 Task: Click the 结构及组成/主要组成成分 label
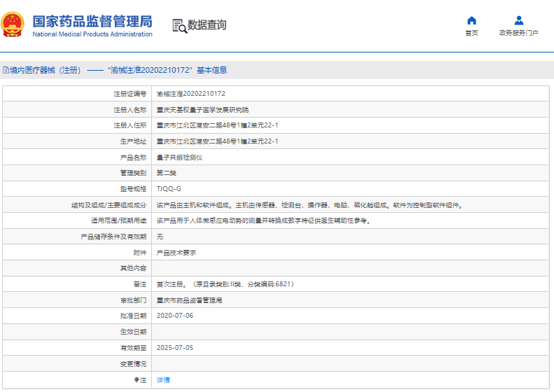(x=109, y=205)
